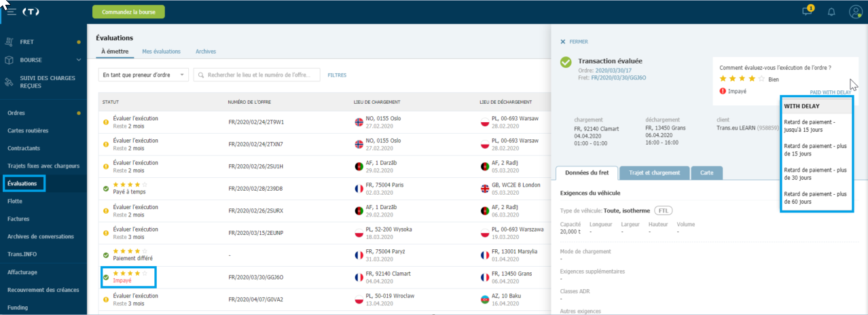The width and height of the screenshot is (868, 315).
Task: Click the green check icon beside Transaction évaluée
Action: 566,62
